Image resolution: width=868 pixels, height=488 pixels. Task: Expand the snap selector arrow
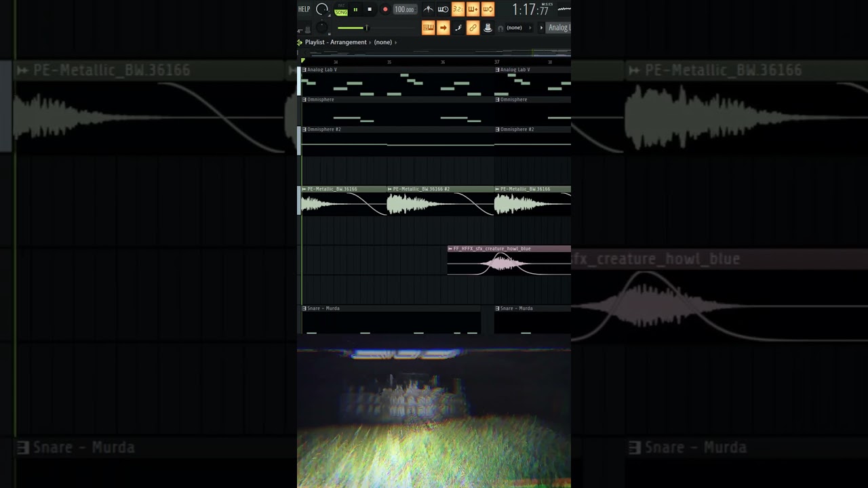(x=530, y=28)
